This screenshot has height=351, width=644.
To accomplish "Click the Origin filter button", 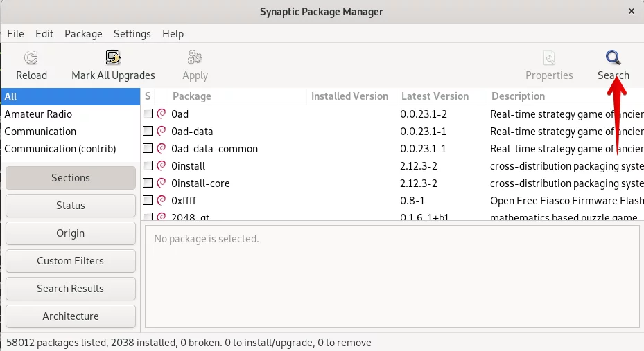I will [71, 233].
